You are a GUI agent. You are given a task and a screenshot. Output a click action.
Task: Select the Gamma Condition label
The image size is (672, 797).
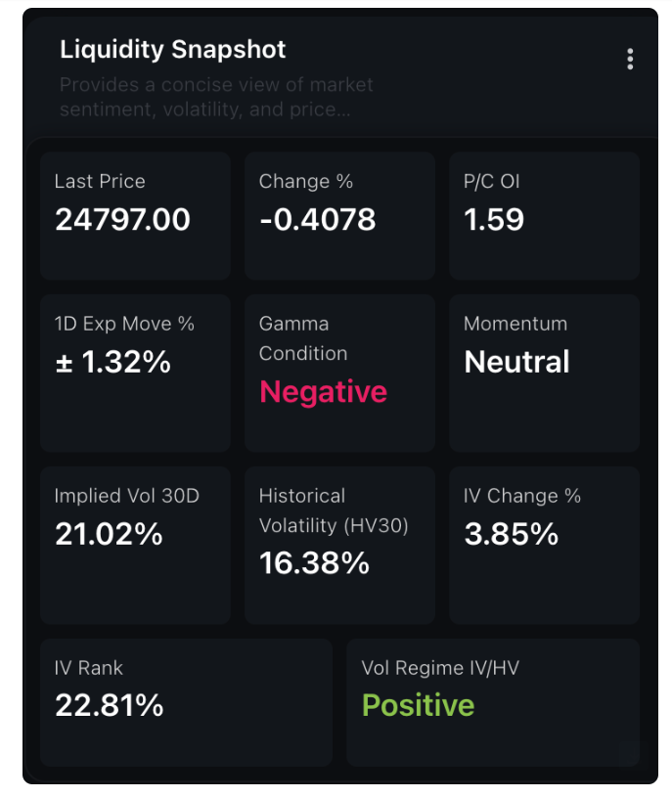(302, 338)
